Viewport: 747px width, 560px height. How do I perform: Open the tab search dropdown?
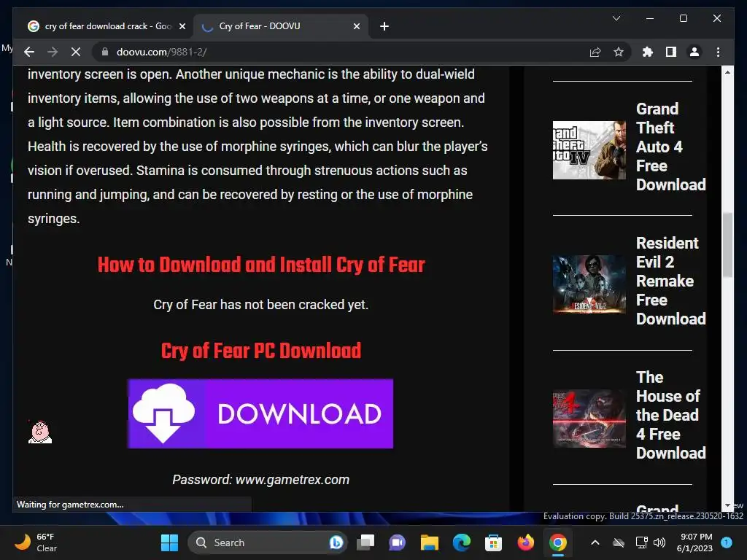pos(616,18)
